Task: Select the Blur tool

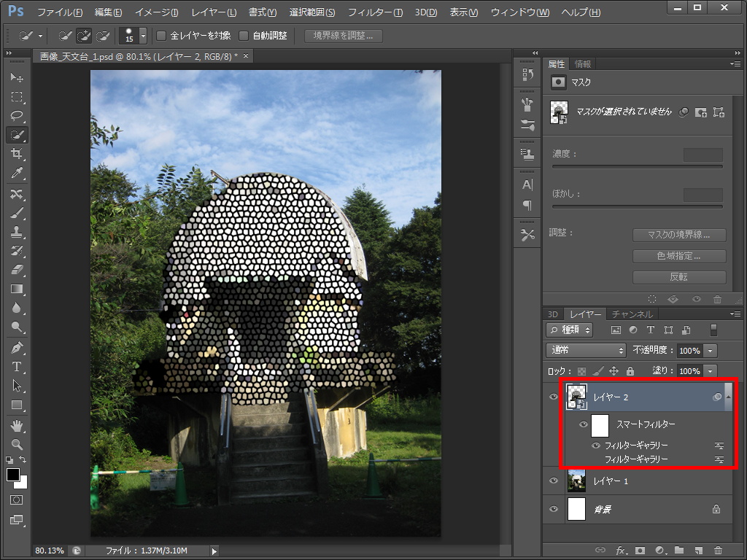Action: (17, 308)
